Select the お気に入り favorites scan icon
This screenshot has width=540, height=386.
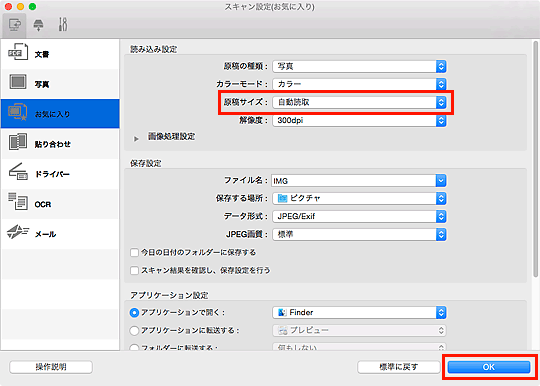coord(18,112)
